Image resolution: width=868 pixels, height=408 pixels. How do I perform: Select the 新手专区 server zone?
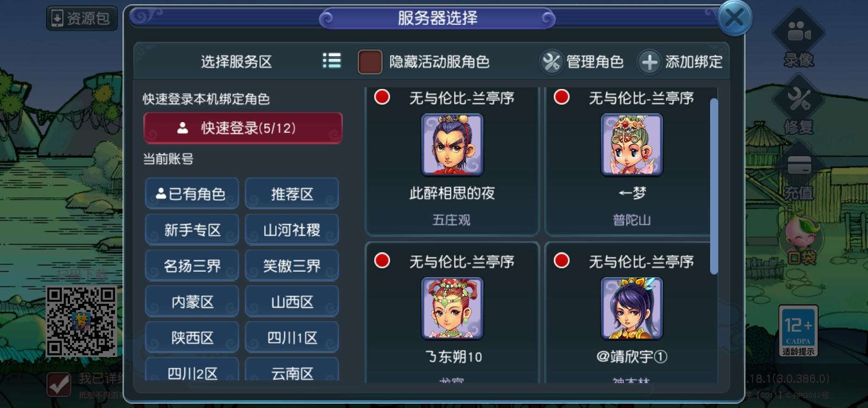coord(192,229)
